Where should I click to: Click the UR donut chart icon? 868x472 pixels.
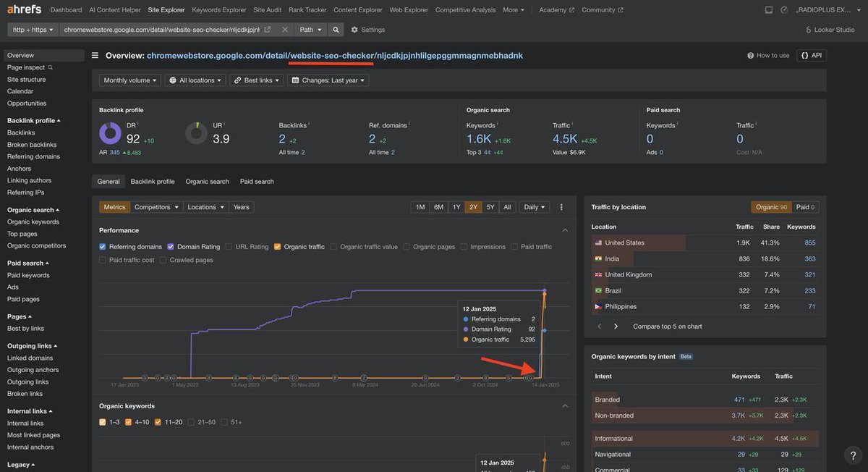tap(196, 133)
